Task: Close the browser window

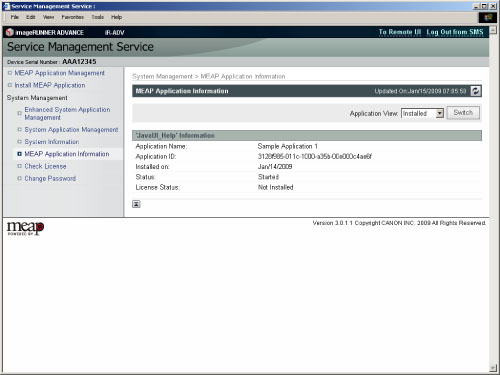Action: pyautogui.click(x=493, y=6)
